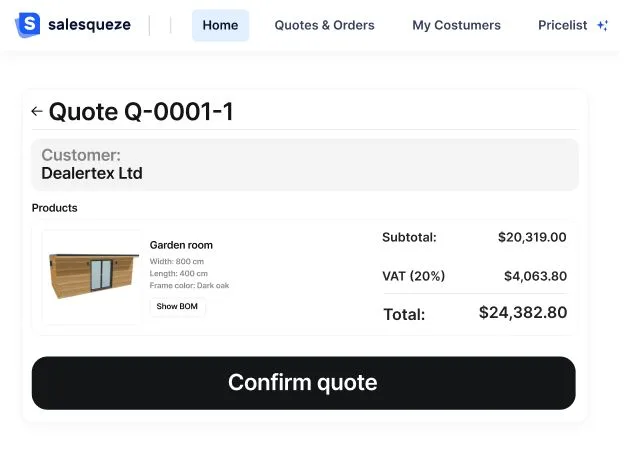
Task: Click the Garden room product name
Action: click(x=181, y=245)
